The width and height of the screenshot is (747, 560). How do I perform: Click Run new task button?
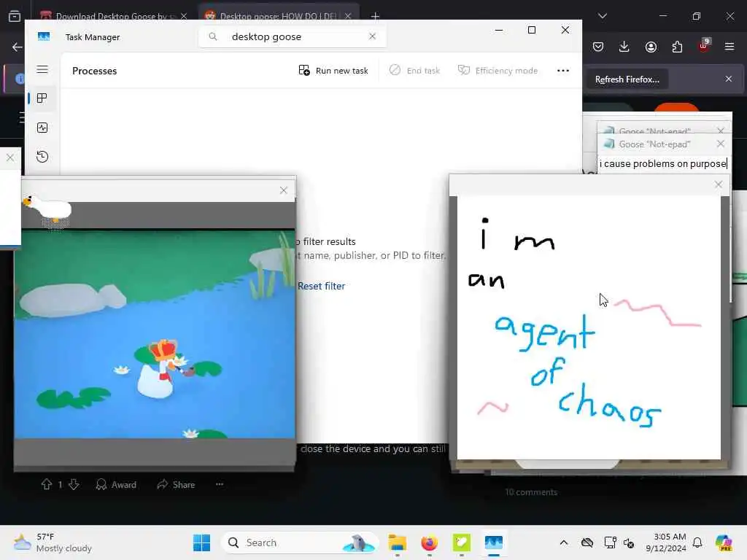[333, 71]
